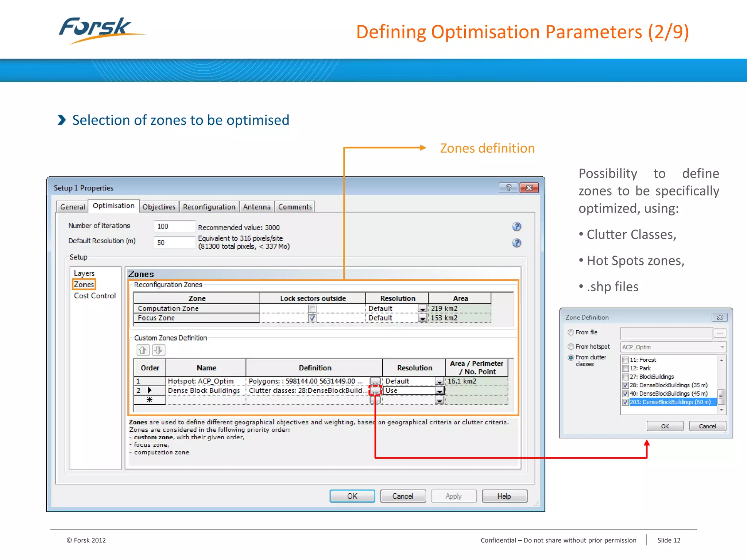Screen dimensions: 747x560
Task: Open definition browse button for Hotspot ACP_Optim row
Action: tap(375, 381)
